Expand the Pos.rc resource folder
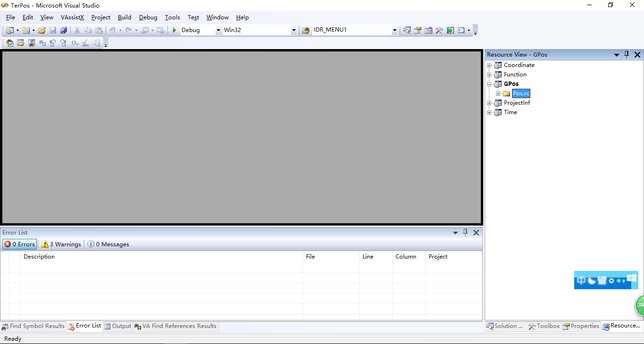644x344 pixels. click(x=498, y=93)
